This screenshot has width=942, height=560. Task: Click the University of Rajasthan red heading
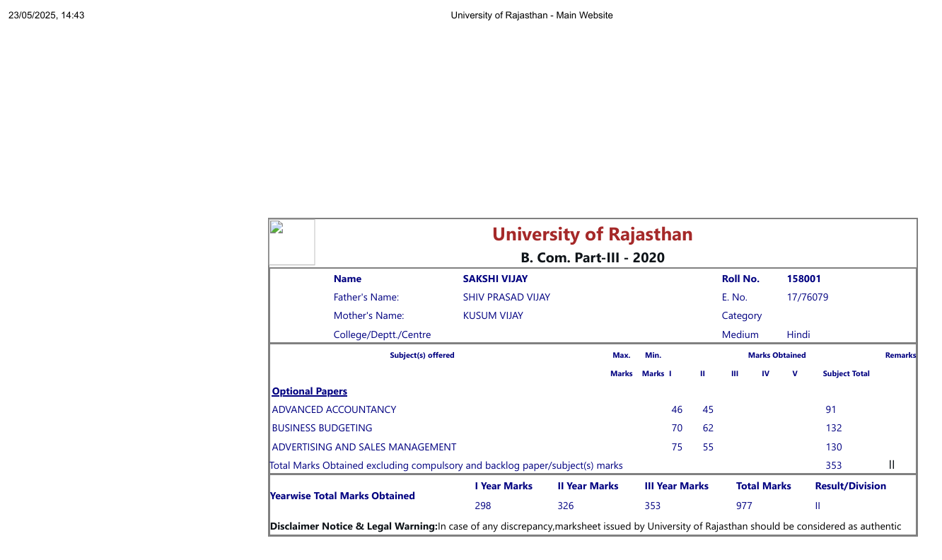point(592,234)
